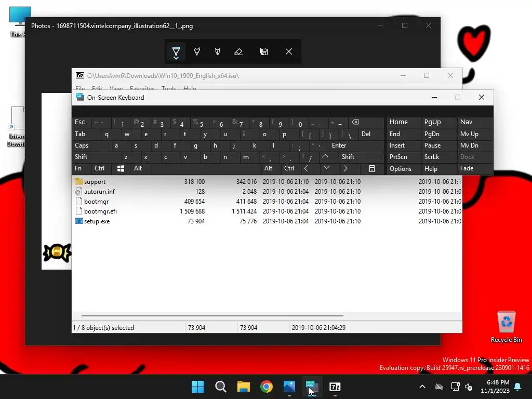
Task: Open the File menu in 7-Zip
Action: point(80,88)
